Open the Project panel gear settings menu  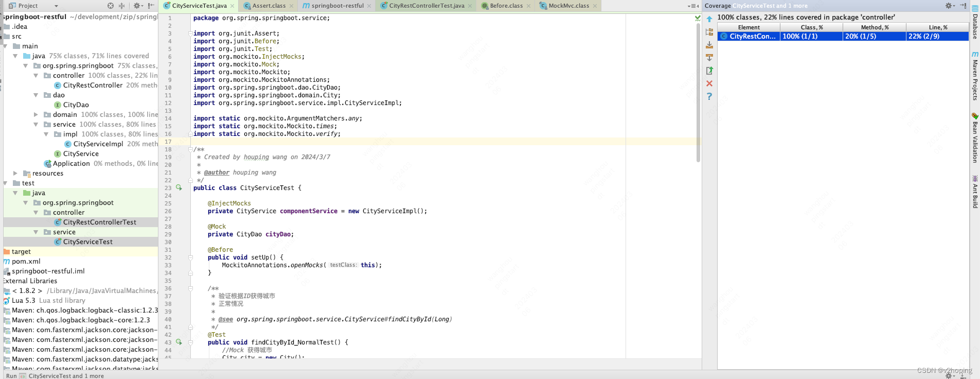point(137,6)
